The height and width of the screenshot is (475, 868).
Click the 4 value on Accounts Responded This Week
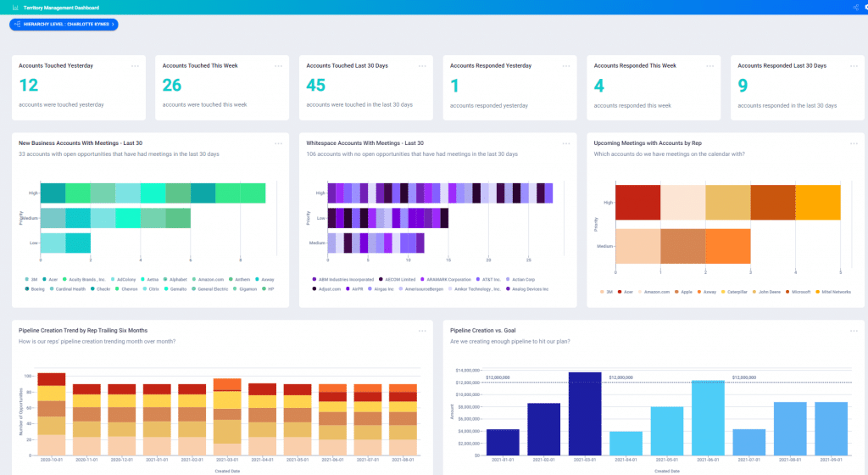(599, 86)
